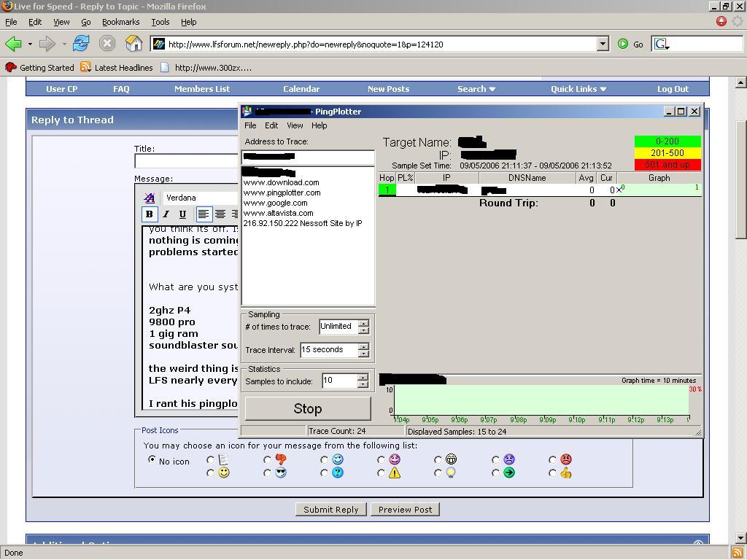Toggle Bold formatting in message editor

tap(149, 214)
